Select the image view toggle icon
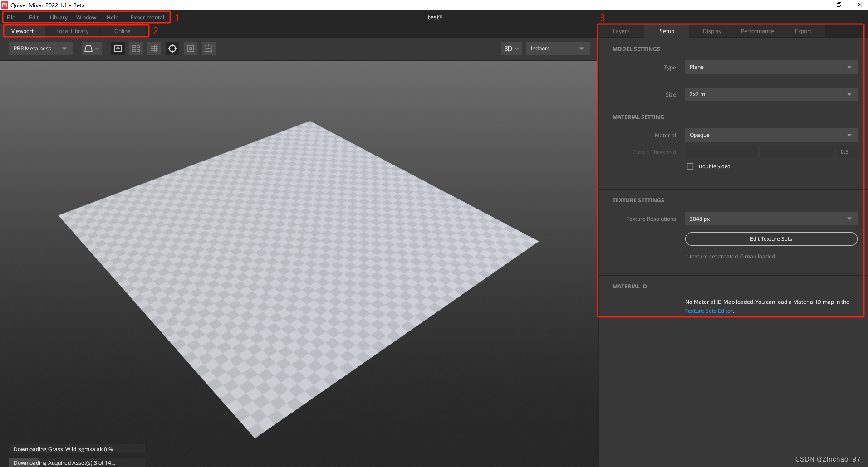Screen dimensions: 868x467 tap(118, 48)
